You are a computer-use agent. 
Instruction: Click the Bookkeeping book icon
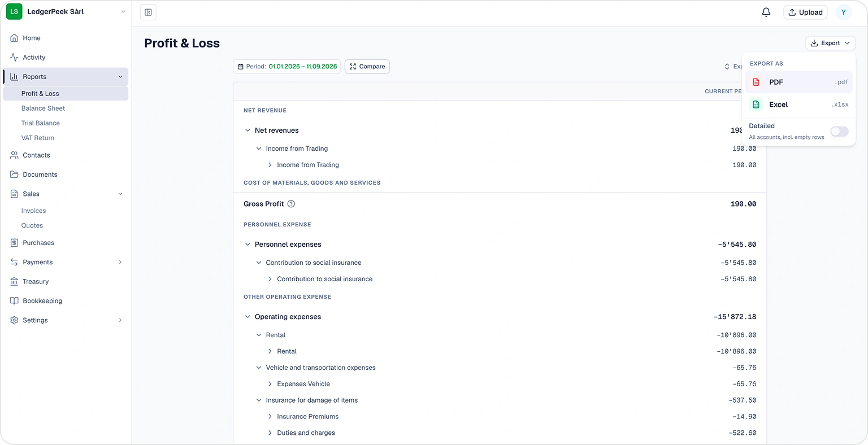pos(14,301)
